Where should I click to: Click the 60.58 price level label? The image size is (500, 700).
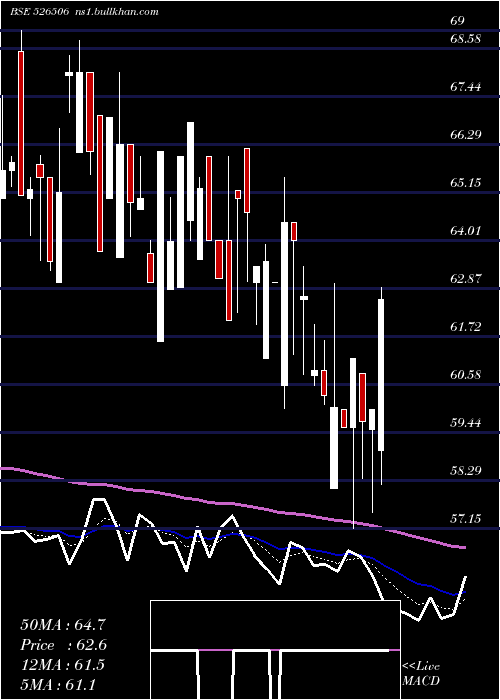coord(466,375)
